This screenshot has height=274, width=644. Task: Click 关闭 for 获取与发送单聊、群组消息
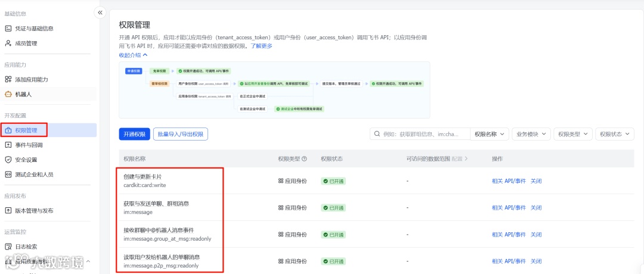[536, 208]
